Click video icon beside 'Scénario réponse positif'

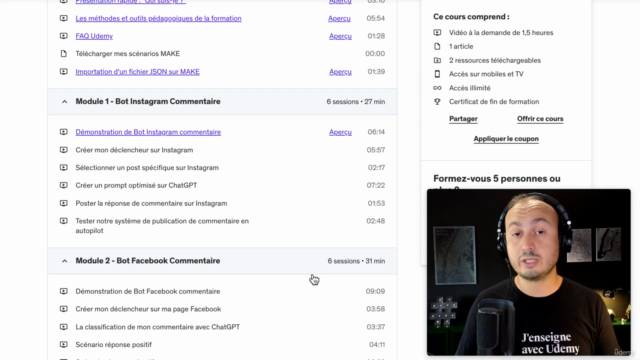click(x=64, y=344)
